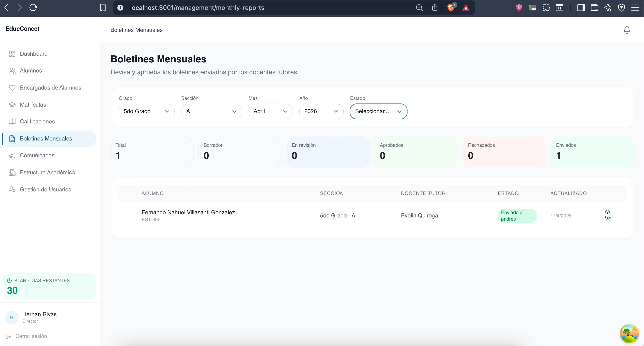Click the Dashboard grid icon in sidebar
The image size is (644, 346).
12,54
